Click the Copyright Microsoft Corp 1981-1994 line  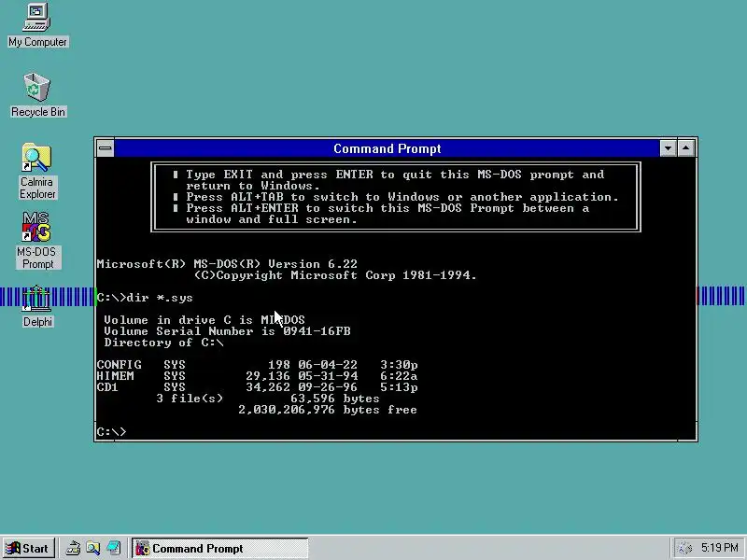[335, 275]
